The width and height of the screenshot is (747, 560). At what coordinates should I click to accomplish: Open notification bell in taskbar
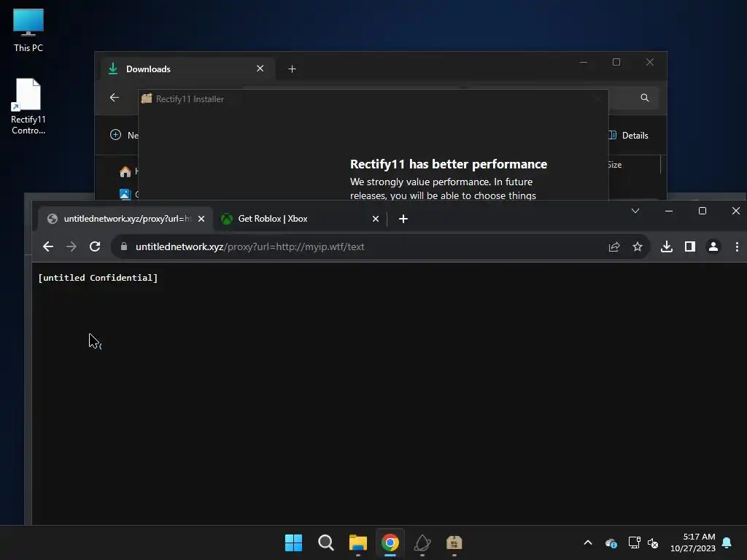[727, 542]
